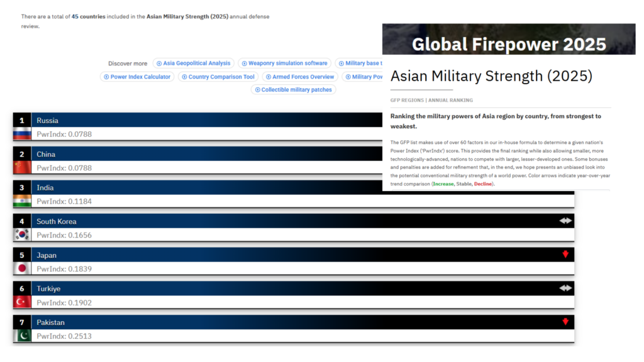Click the Global Firepower 2025 banner
The width and height of the screenshot is (644, 362).
508,44
